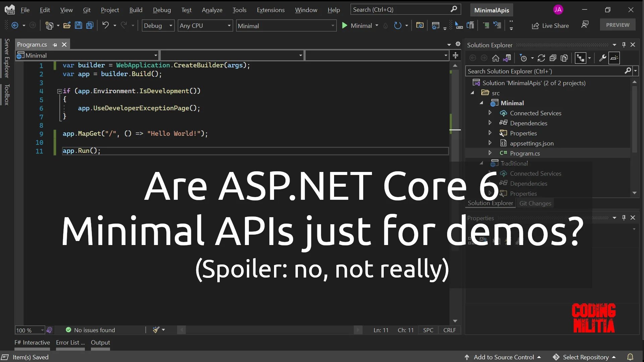Screen dimensions: 644x362
Task: Click the Home icon in Solution Explorer
Action: point(495,58)
